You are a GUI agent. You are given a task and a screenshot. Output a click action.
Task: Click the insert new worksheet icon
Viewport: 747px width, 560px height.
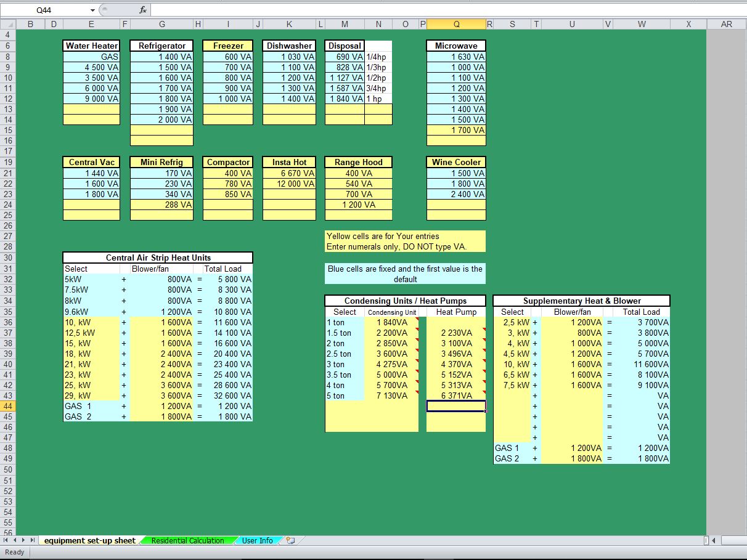coord(289,540)
